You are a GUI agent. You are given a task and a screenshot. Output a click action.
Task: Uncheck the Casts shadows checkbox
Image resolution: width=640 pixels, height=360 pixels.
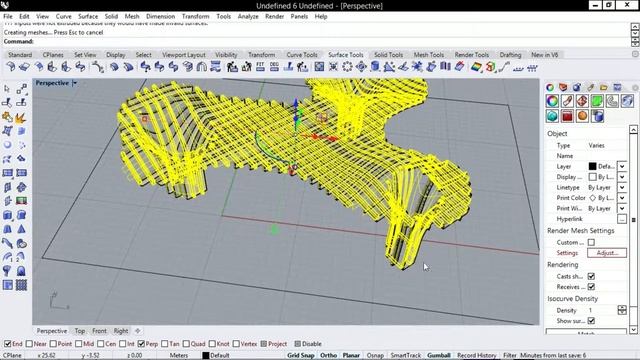click(591, 276)
